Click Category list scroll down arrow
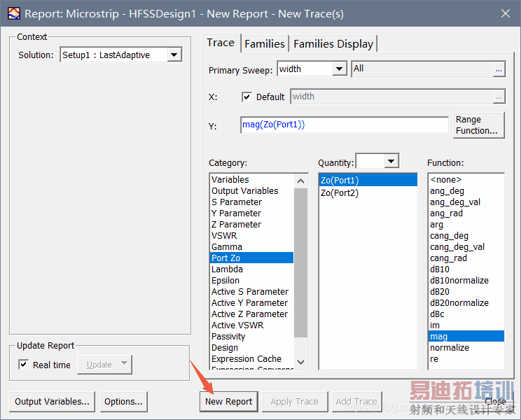Screen dimensions: 521x420 [x=300, y=362]
